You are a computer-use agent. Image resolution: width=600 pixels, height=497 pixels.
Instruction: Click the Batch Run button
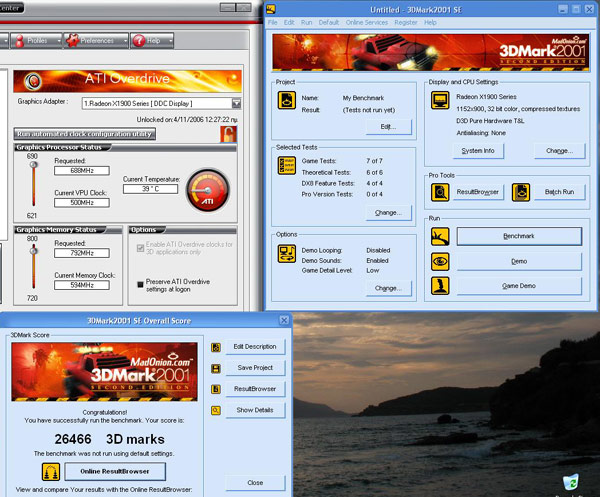coord(559,192)
